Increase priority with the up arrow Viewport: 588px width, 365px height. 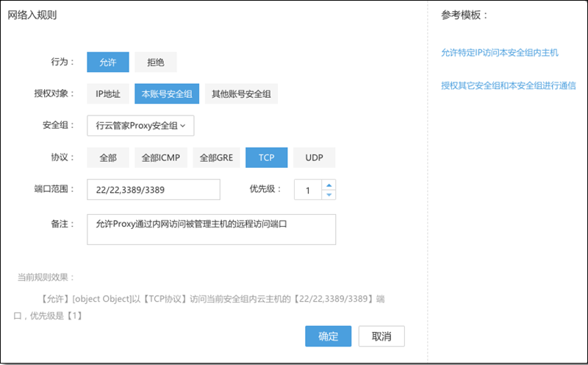point(329,185)
